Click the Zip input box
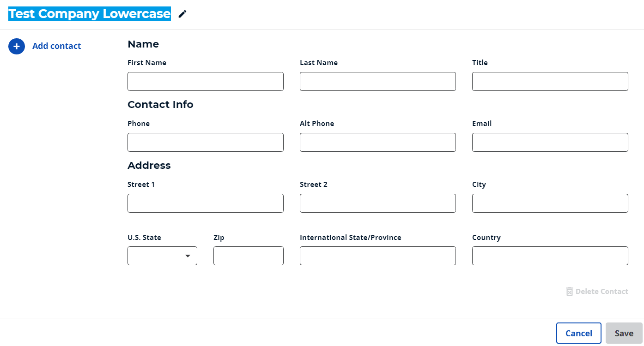Screen dimensions: 644x346 (x=249, y=256)
